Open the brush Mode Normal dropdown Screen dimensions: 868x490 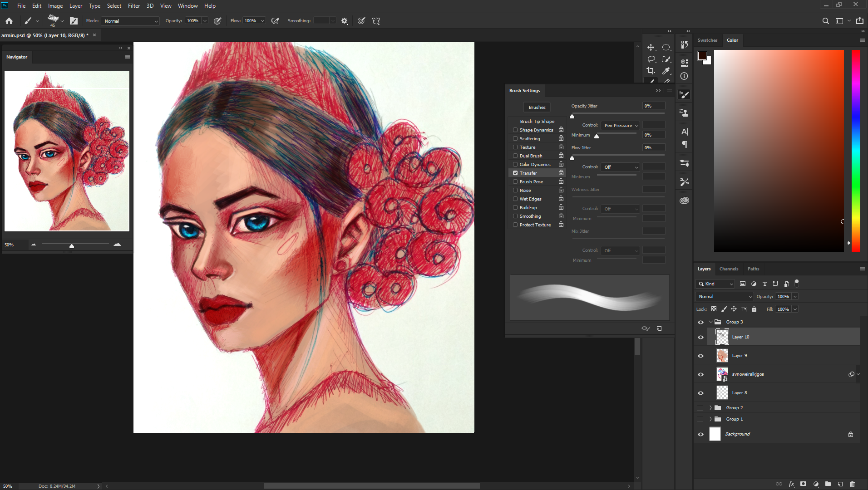point(131,21)
